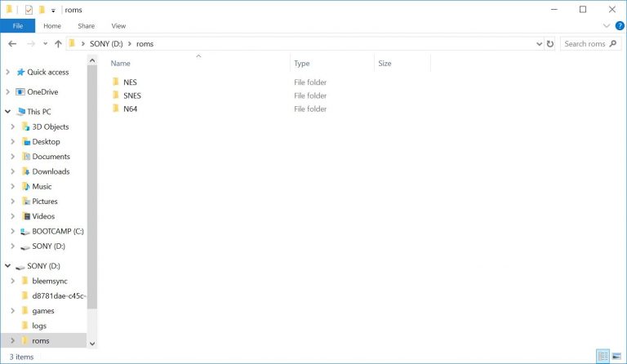Switch to the View ribbon tab
627x364 pixels.
point(118,26)
